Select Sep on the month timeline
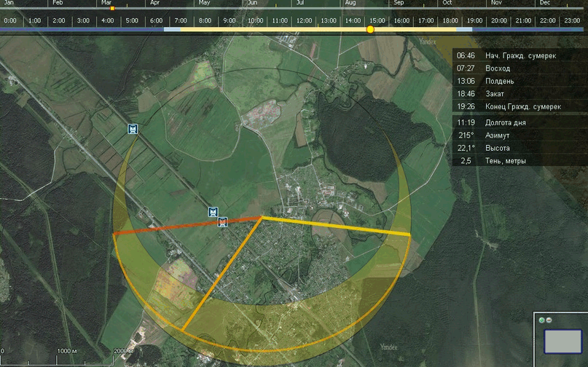 (399, 4)
